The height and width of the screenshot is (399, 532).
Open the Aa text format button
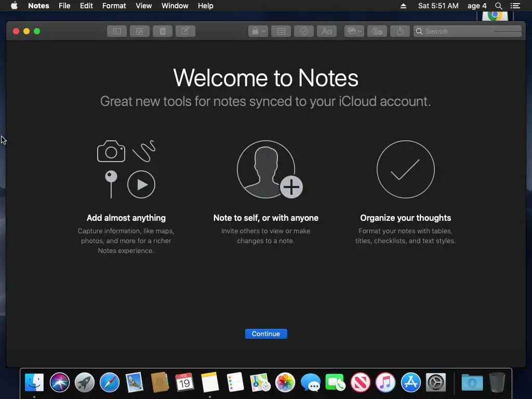(x=327, y=31)
